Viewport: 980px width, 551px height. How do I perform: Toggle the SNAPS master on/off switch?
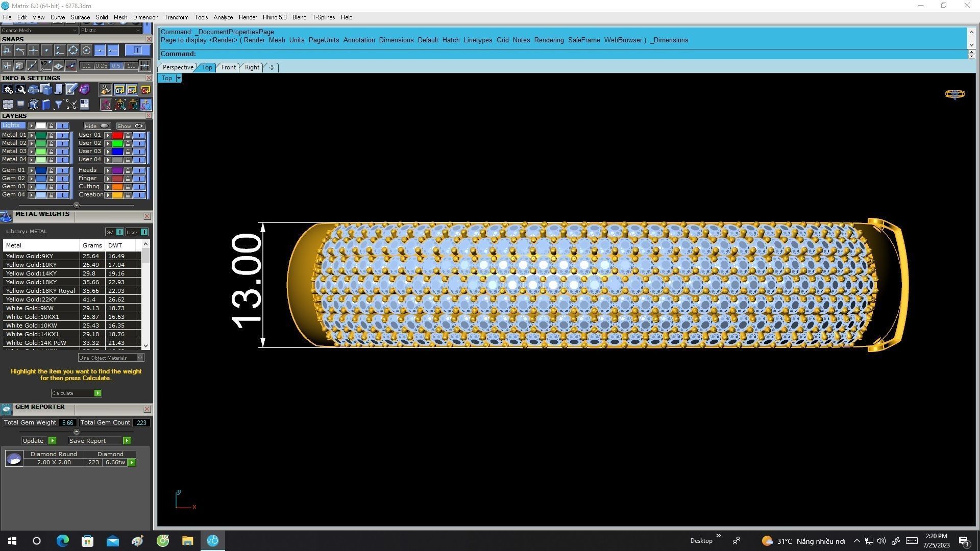pyautogui.click(x=137, y=51)
